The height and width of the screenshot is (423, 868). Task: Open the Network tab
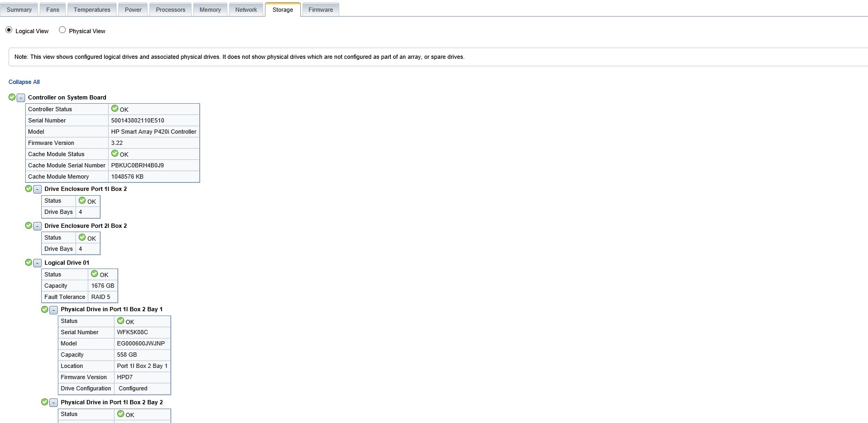coord(246,10)
